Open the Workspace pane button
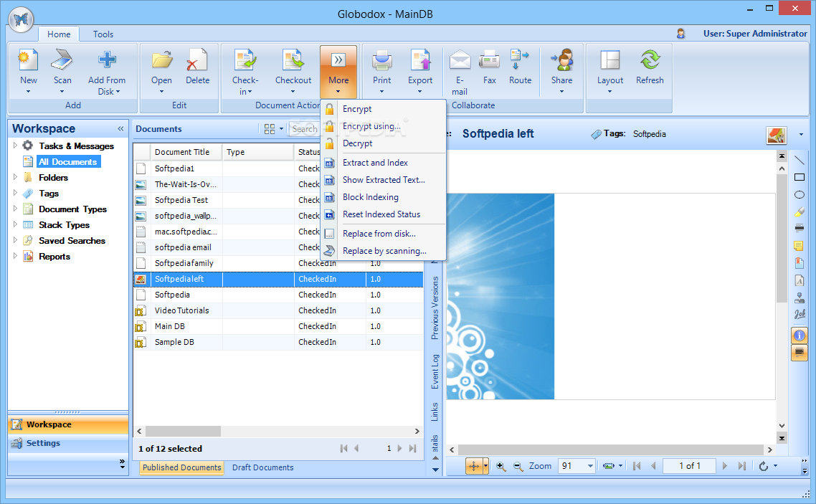 pyautogui.click(x=68, y=424)
